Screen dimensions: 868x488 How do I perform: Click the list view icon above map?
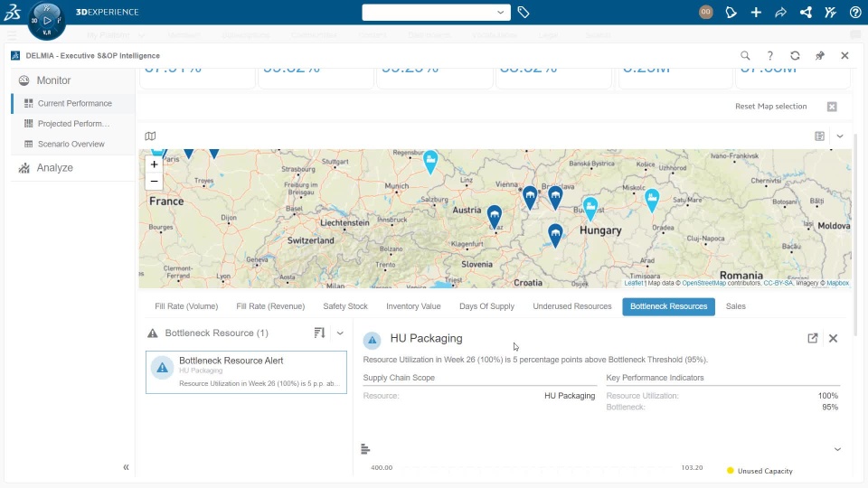(820, 136)
